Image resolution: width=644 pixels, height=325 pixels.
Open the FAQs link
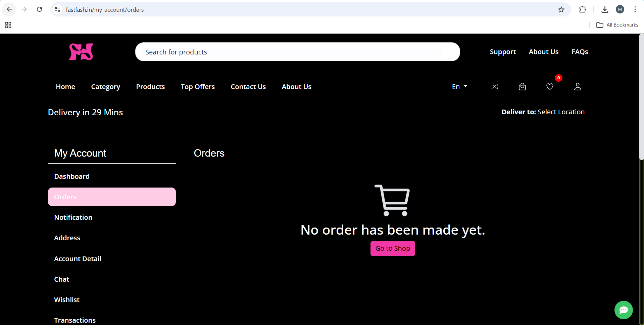(580, 52)
